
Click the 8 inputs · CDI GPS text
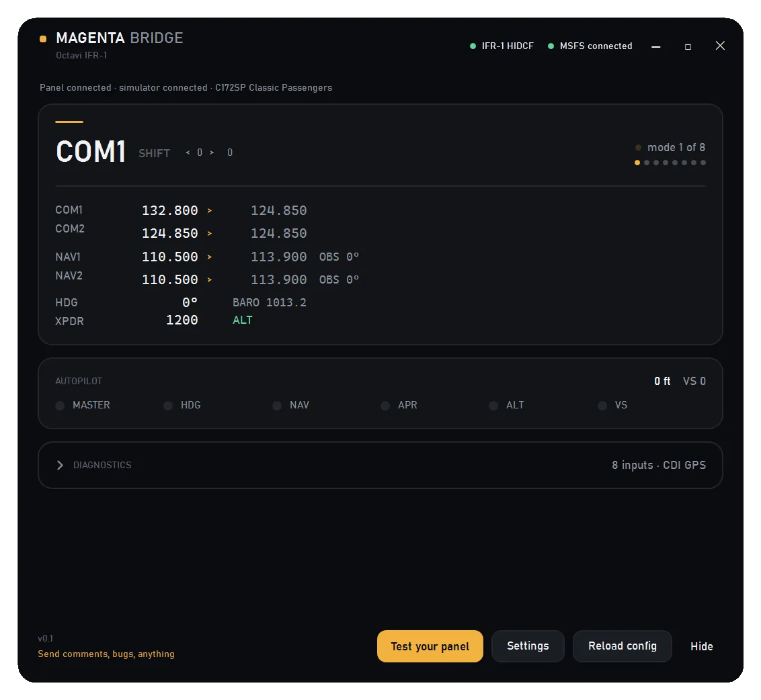[659, 466]
